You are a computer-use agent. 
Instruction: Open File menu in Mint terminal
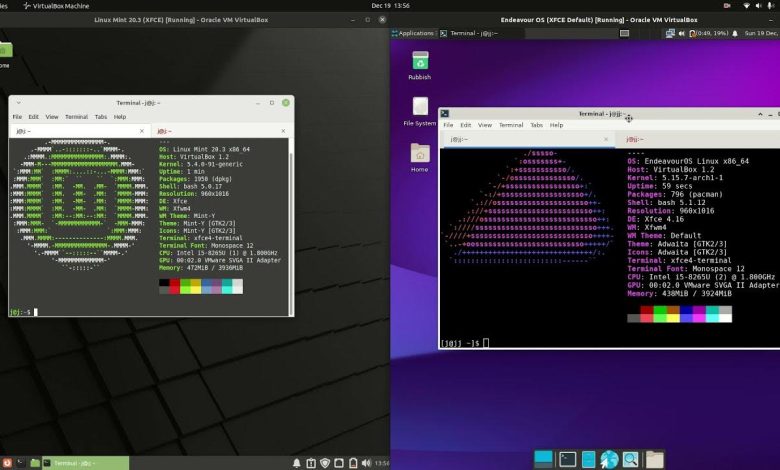[x=17, y=117]
